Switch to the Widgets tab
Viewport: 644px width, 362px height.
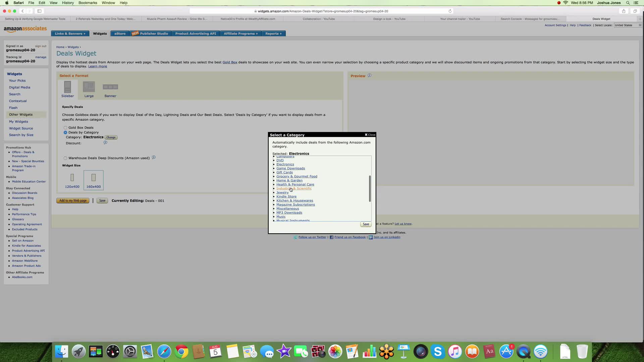tap(100, 34)
